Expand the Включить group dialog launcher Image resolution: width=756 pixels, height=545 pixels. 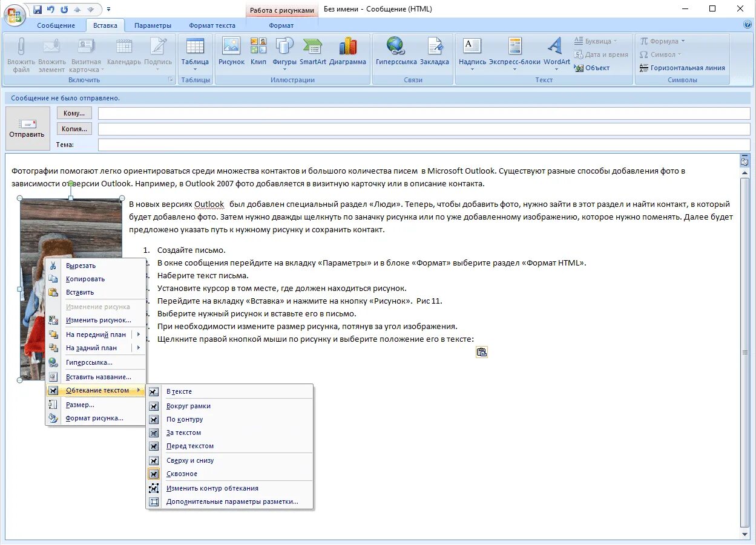point(171,80)
